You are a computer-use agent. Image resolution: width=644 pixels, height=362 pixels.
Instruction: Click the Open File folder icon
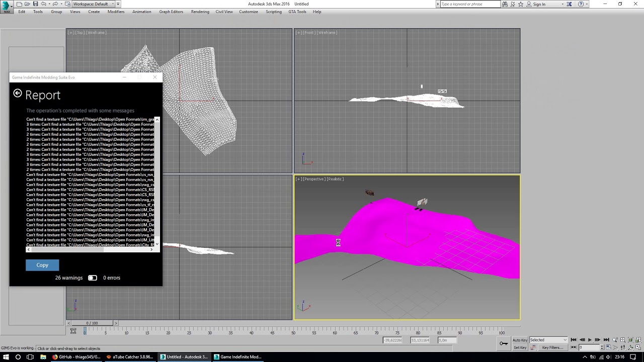pos(27,4)
